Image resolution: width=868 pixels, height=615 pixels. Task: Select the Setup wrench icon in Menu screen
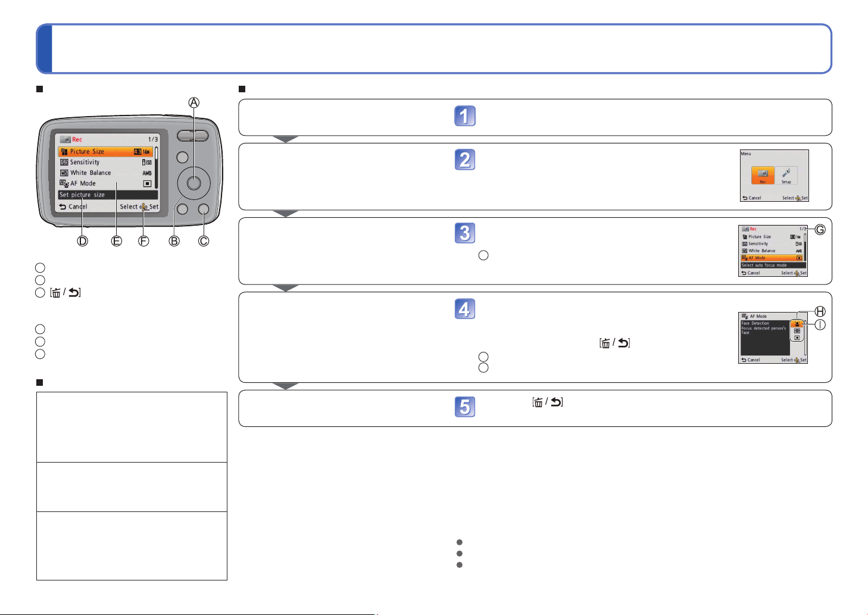[x=786, y=175]
